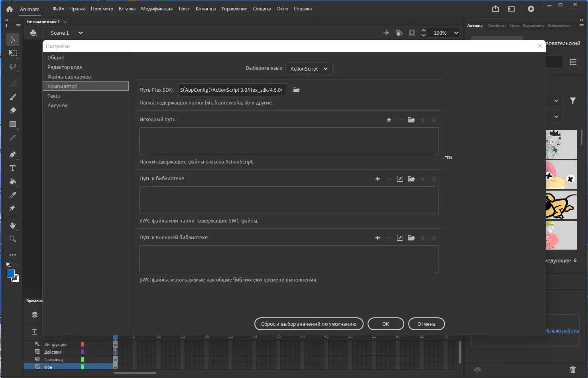Select the Zoom magnifier tool
The image size is (588, 378).
[13, 239]
